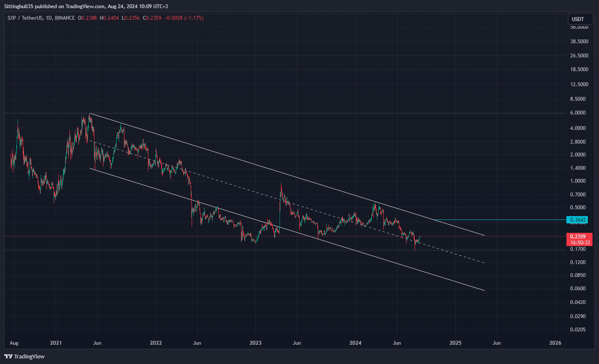Click the 16:50:32 bar countdown timer
Viewport: 599px width, 364px height.
pos(579,243)
